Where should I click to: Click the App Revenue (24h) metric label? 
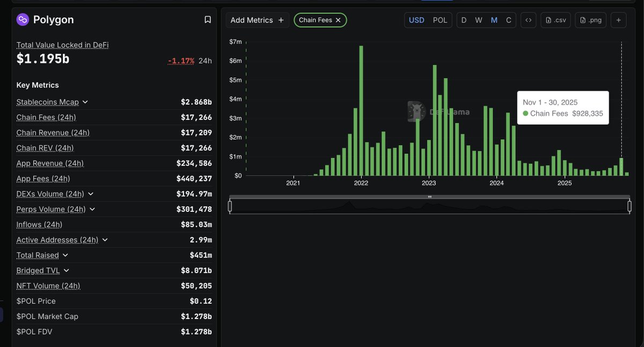(x=50, y=163)
